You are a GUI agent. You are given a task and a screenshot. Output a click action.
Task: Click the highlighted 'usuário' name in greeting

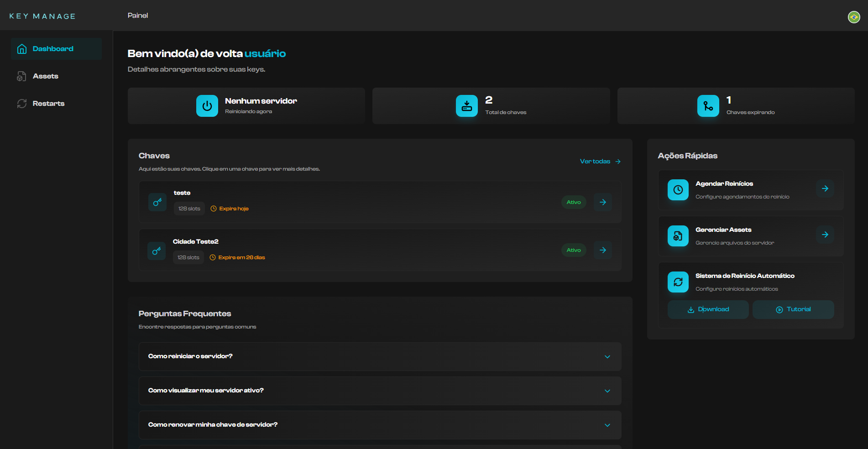[x=265, y=54]
